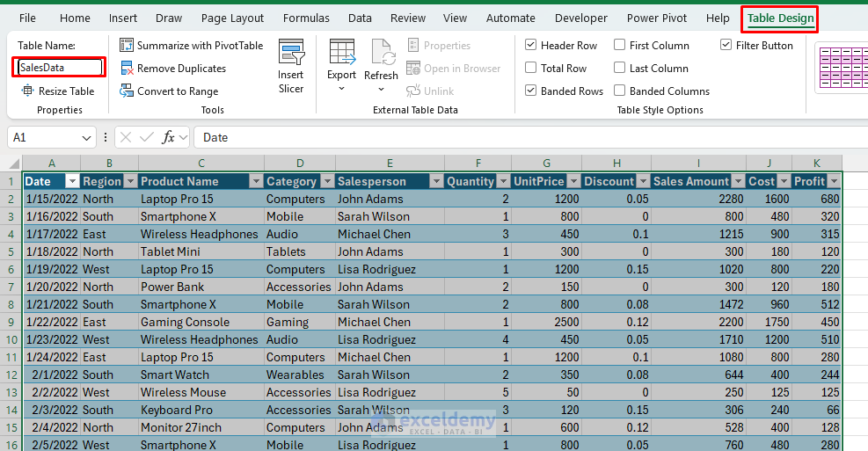Click the Summarize with PivotTable icon
The height and width of the screenshot is (451, 868).
[127, 46]
